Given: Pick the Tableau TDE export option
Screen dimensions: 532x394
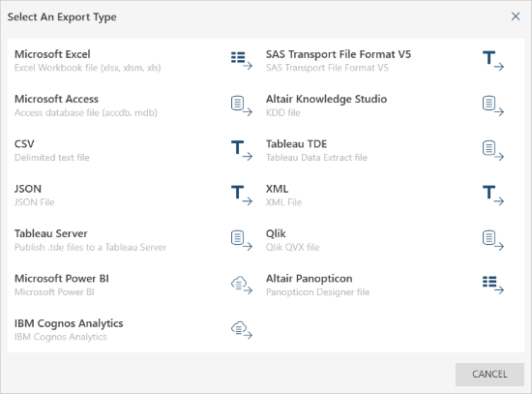Looking at the screenshot, I should point(385,150).
